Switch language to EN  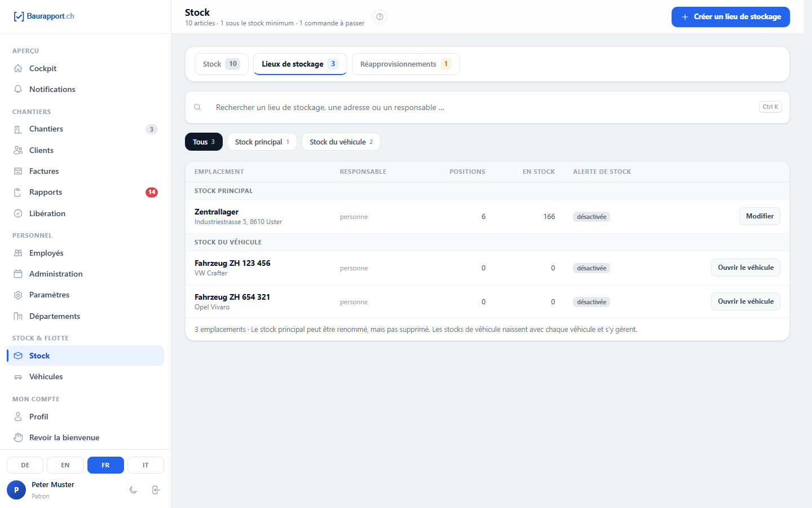65,465
